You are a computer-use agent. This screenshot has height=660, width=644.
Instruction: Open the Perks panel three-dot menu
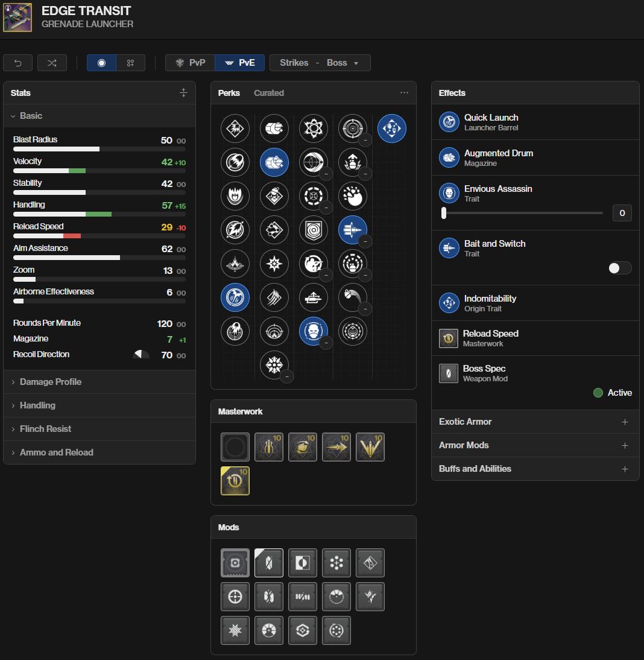pos(404,93)
